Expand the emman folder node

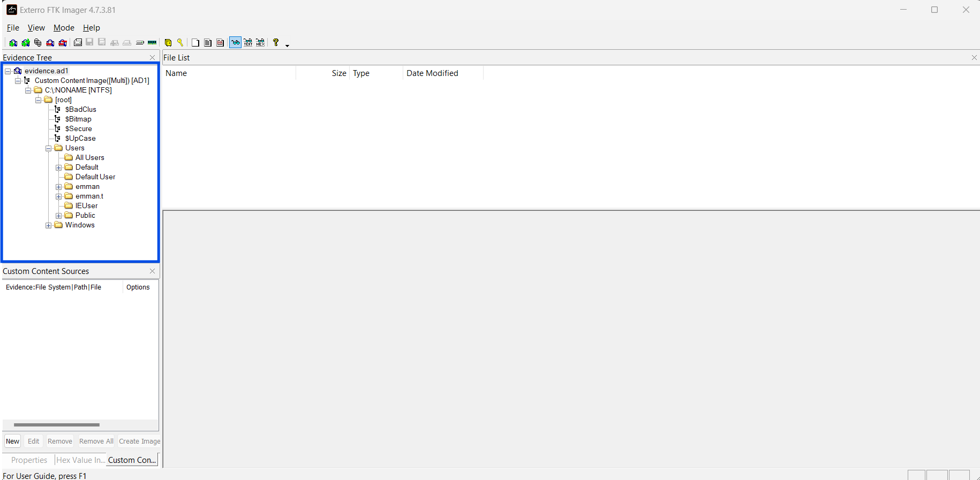click(x=59, y=187)
